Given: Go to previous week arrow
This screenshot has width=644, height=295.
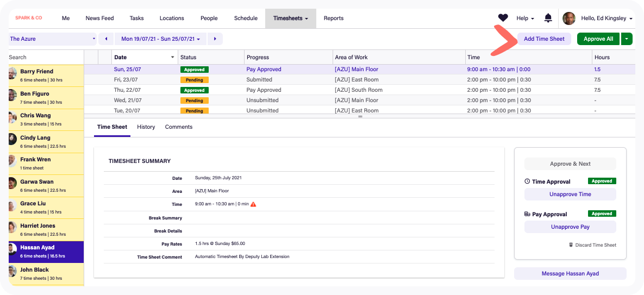Looking at the screenshot, I should (x=106, y=39).
